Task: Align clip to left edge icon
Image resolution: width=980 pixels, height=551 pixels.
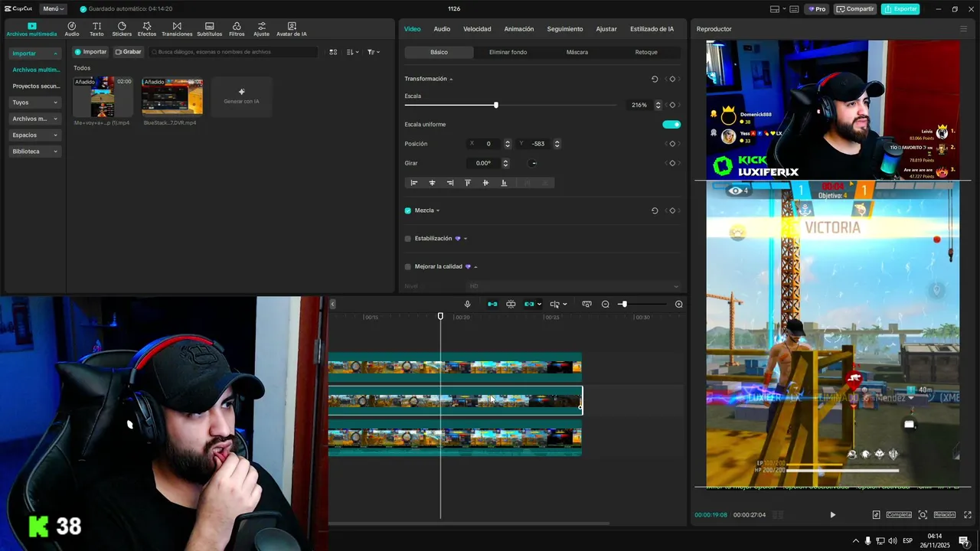Action: pos(414,183)
